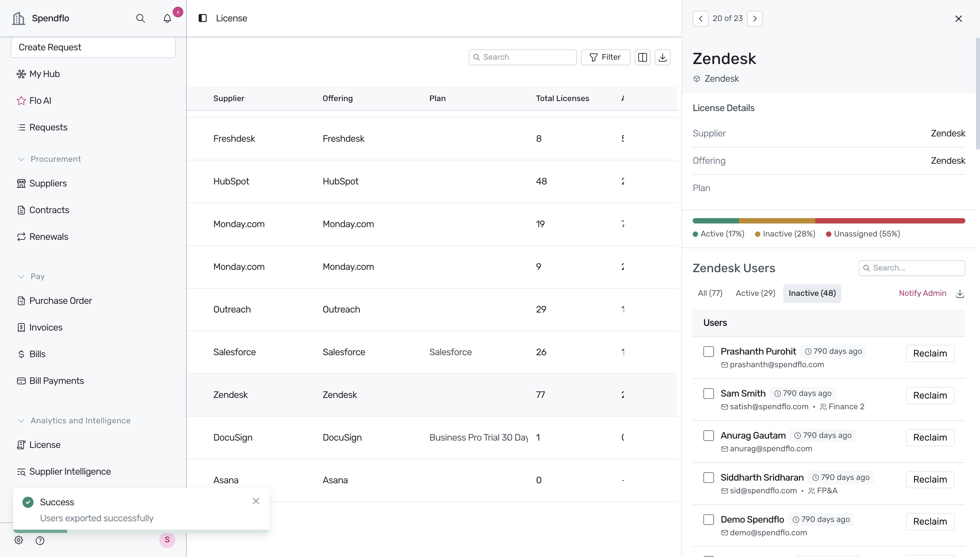Open the sidebar search magnifier icon

140,18
